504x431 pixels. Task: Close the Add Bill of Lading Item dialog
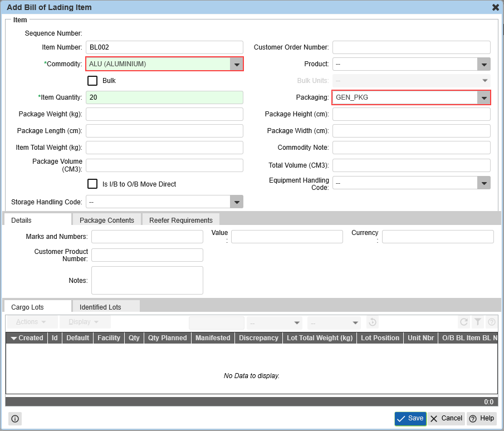tap(495, 7)
